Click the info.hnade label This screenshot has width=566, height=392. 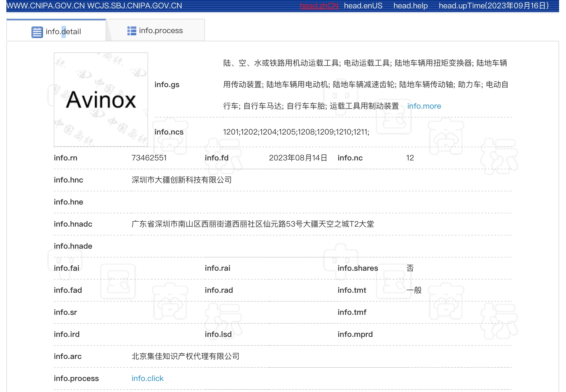coord(73,246)
